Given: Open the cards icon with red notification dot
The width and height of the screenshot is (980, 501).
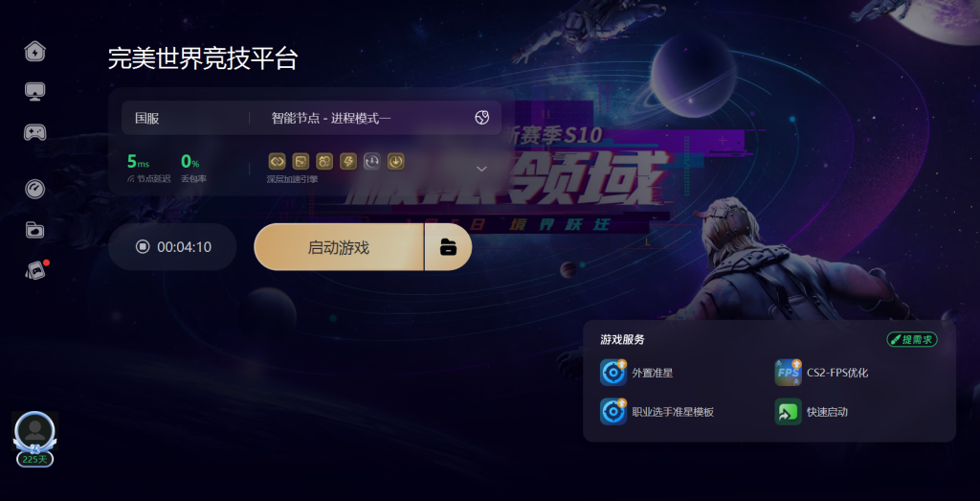Looking at the screenshot, I should [36, 269].
